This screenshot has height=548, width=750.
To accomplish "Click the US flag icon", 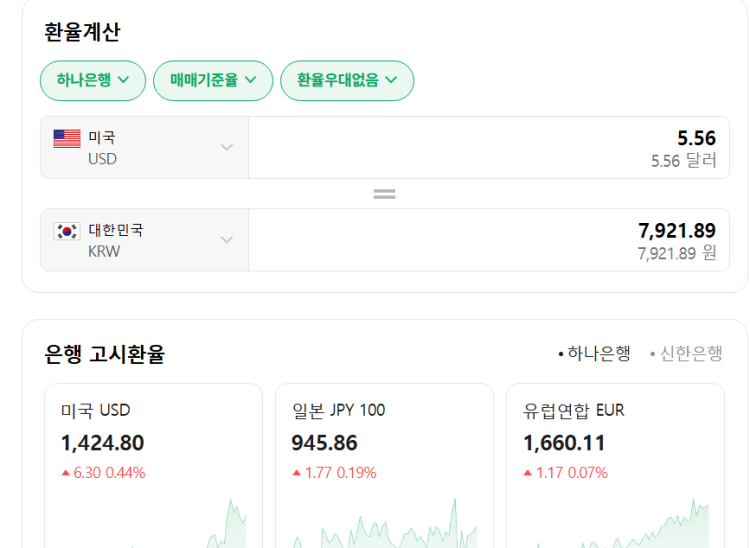I will (67, 139).
